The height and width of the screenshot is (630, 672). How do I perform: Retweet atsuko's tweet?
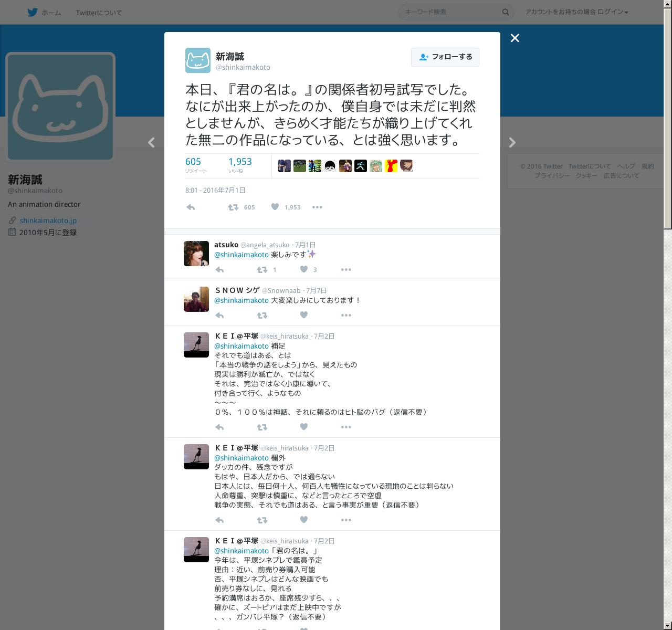click(x=262, y=270)
